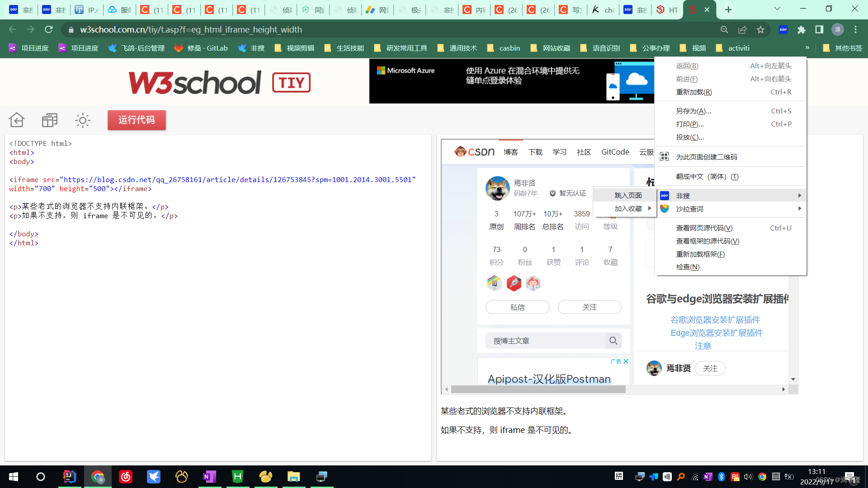
Task: Click the 私信 button on profile card
Action: (517, 307)
